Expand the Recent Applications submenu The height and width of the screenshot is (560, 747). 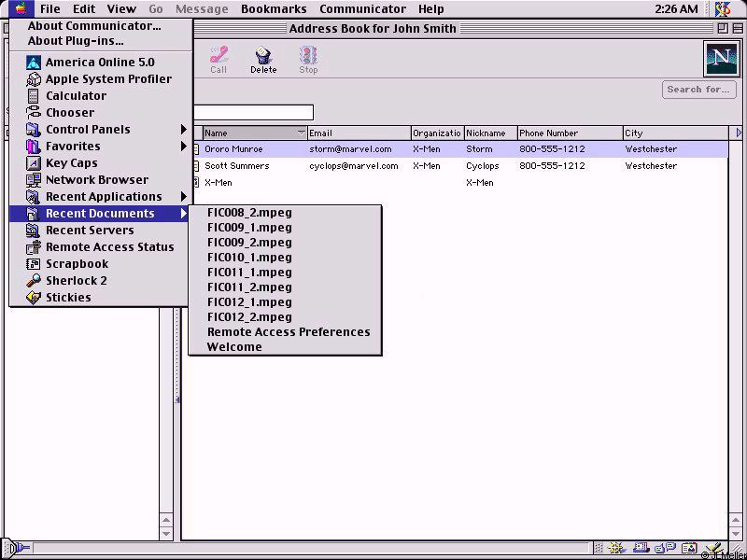[103, 197]
